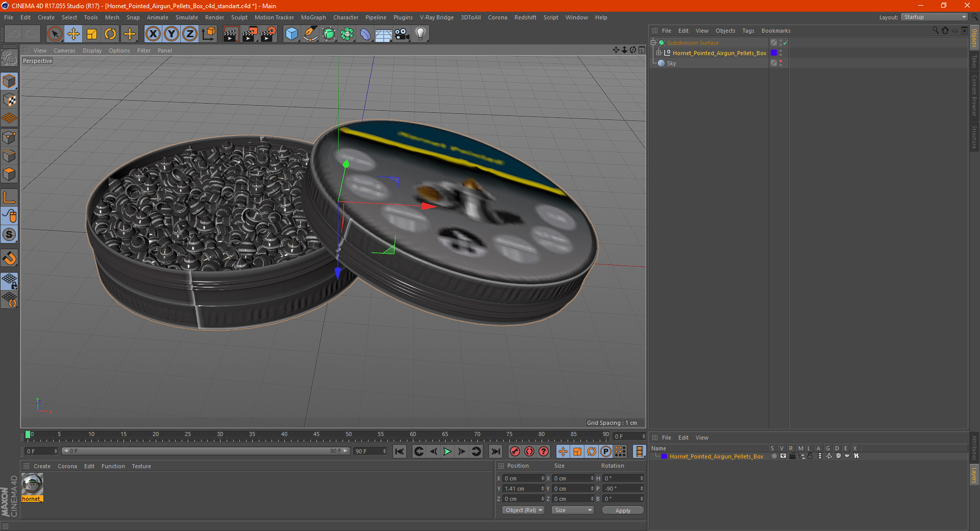
Task: Add a Bend deformer
Action: pyautogui.click(x=366, y=34)
